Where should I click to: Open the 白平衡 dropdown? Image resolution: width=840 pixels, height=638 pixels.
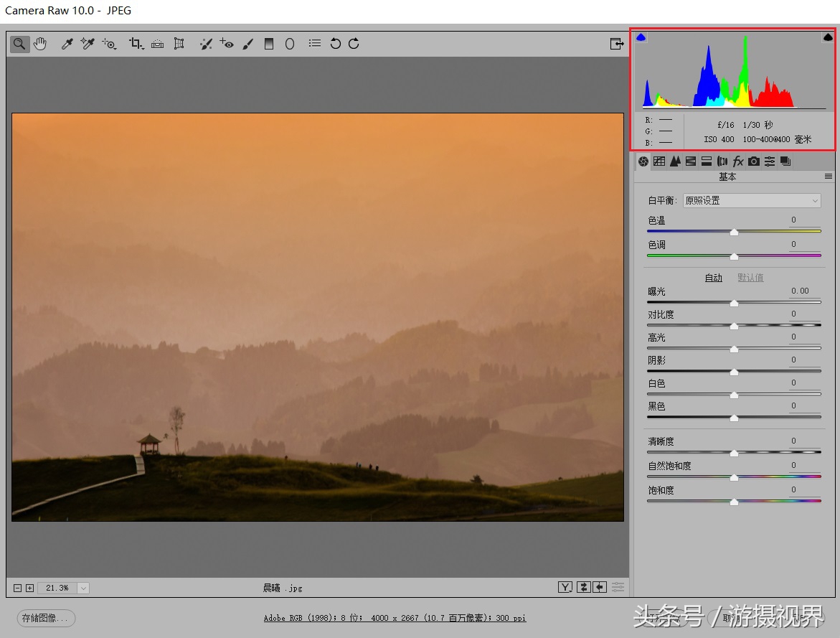pyautogui.click(x=751, y=201)
